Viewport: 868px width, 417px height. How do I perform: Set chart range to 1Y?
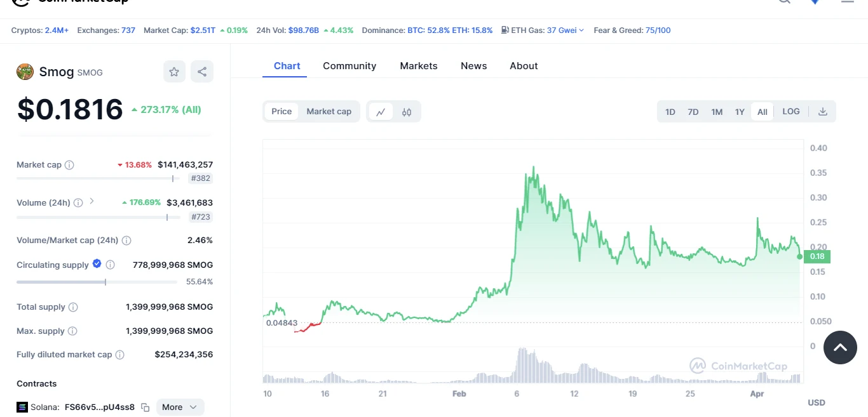tap(740, 112)
